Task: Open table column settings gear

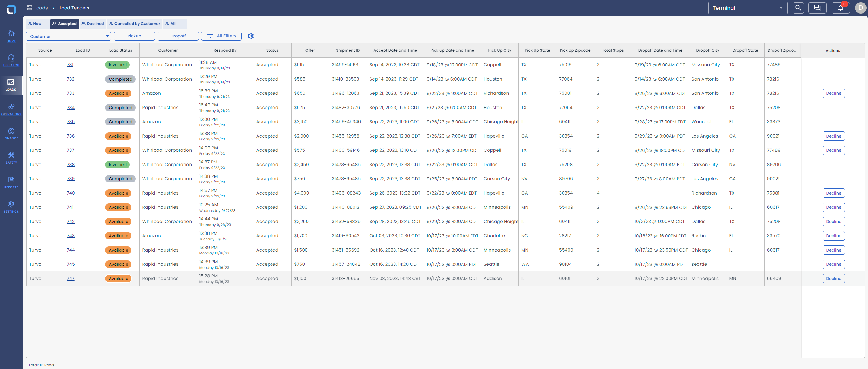Action: [x=251, y=36]
